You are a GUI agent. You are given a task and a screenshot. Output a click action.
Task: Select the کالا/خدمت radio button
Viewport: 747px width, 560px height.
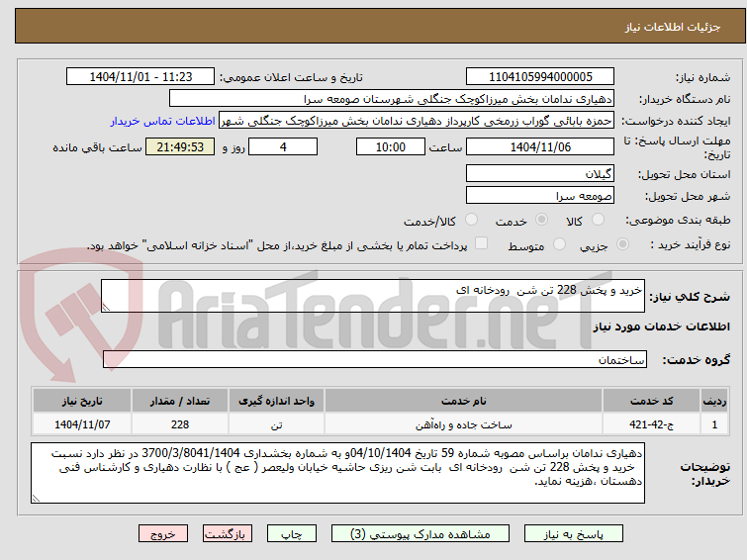tap(471, 220)
